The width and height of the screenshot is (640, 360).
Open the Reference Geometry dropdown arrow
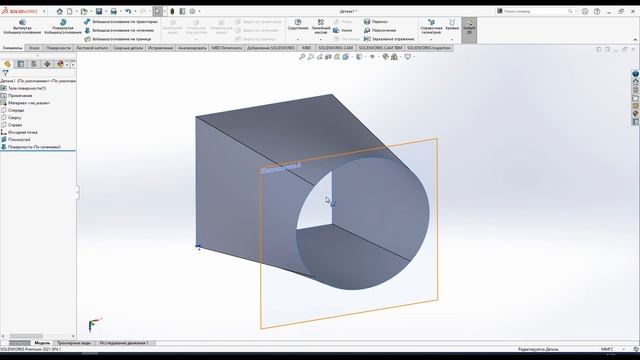click(431, 40)
